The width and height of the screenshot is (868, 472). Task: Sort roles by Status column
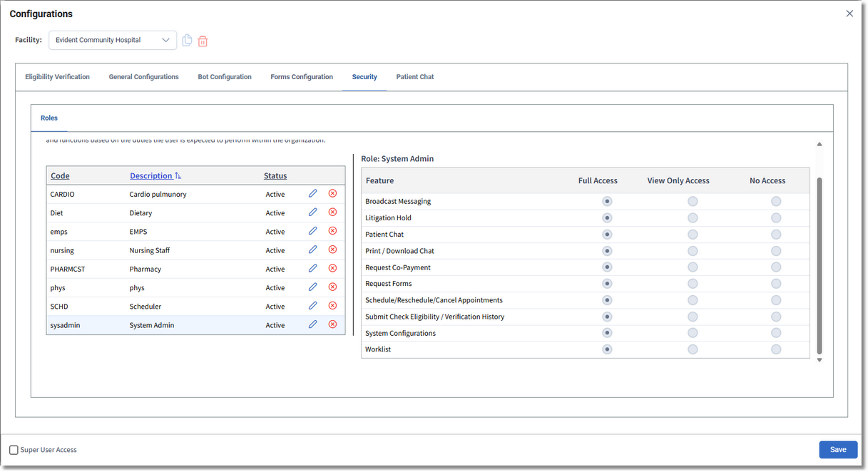point(275,176)
